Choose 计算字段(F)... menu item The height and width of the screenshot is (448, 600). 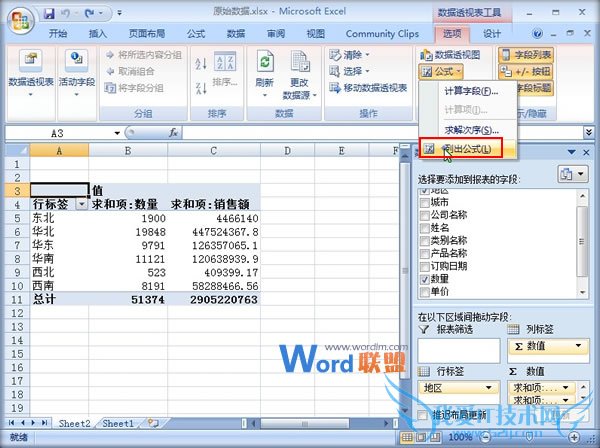pyautogui.click(x=471, y=91)
